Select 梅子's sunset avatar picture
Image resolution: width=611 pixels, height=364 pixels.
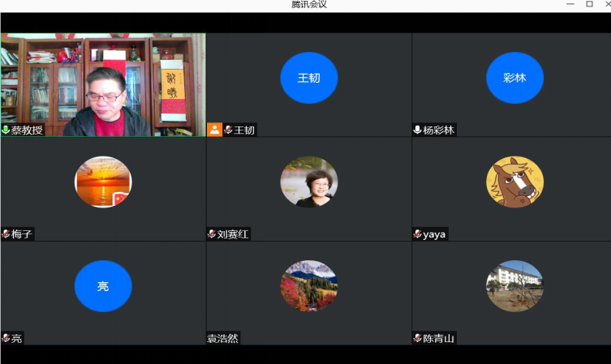click(x=103, y=182)
